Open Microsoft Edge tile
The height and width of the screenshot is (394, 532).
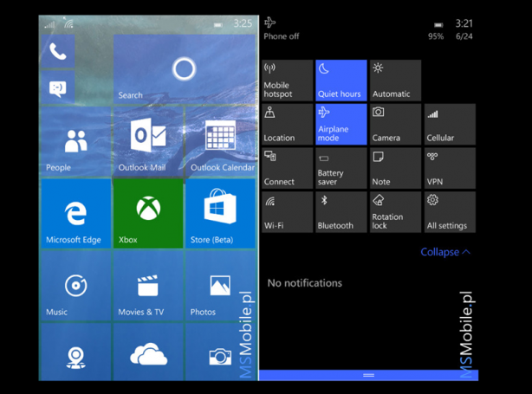pos(75,213)
